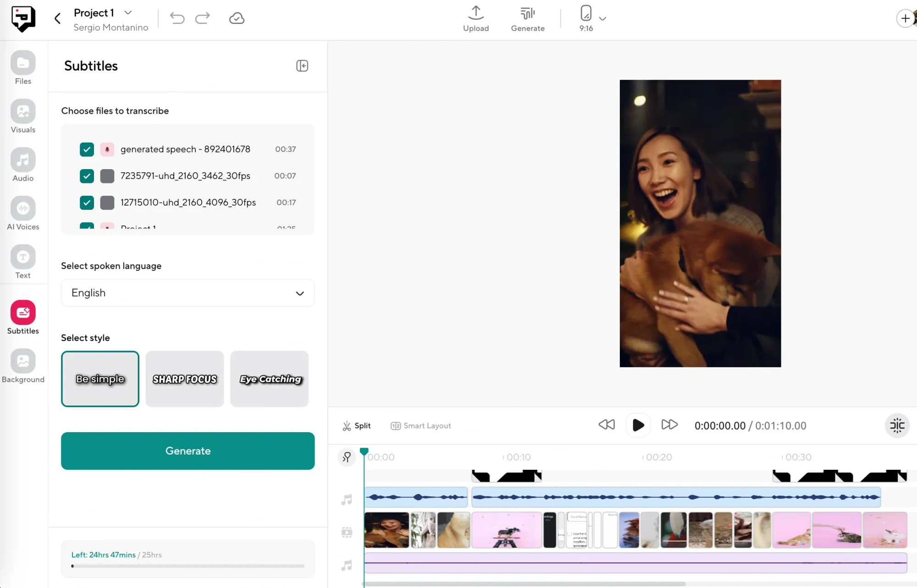Uncheck the 7235791-uhd_2160_3462_30fps file

(x=87, y=176)
